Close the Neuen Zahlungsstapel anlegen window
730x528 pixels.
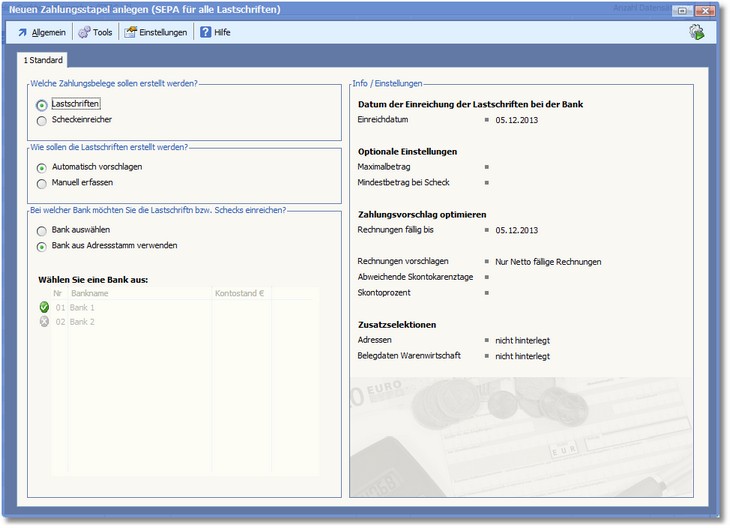pos(706,10)
